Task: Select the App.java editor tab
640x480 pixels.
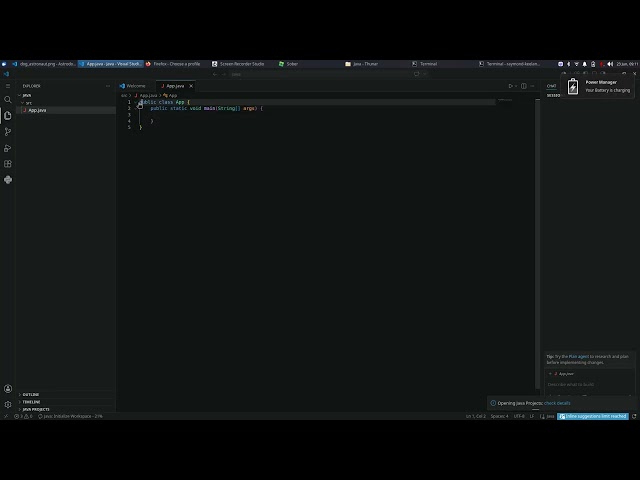Action: click(x=176, y=86)
